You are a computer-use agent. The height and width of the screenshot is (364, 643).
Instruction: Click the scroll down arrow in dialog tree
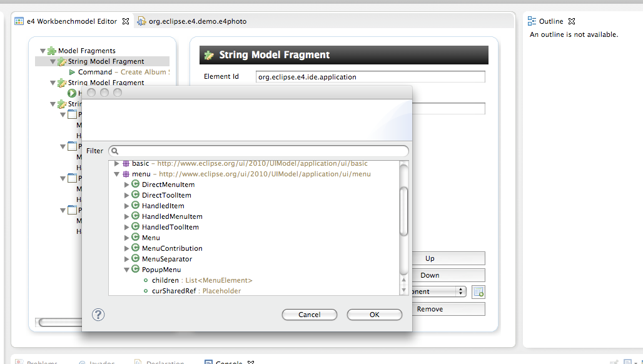click(x=404, y=290)
